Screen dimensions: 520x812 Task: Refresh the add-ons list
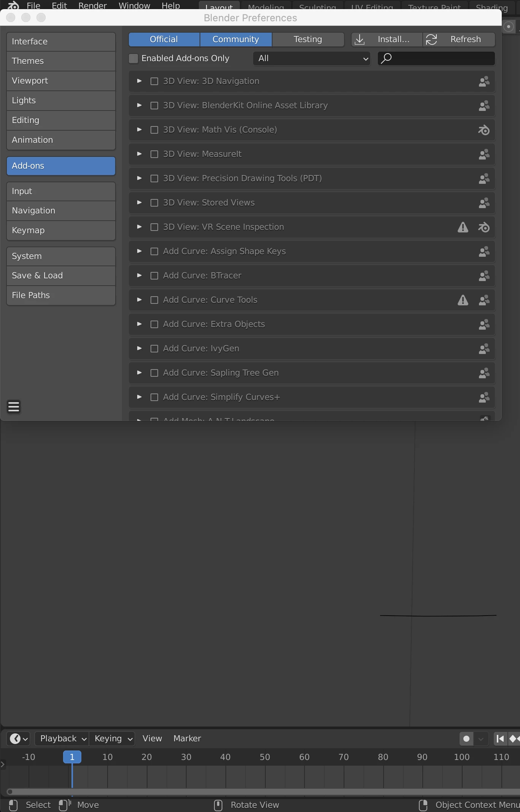coord(459,39)
